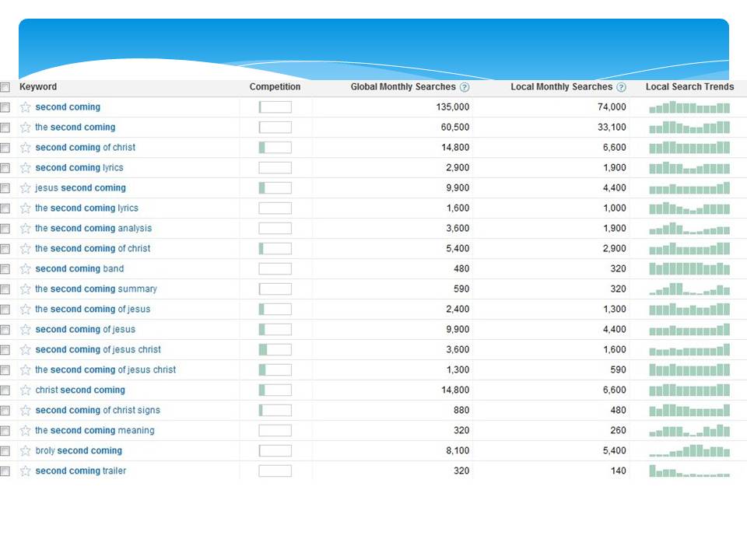Star the 'second coming lyrics' keyword row
The height and width of the screenshot is (560, 747).
pyautogui.click(x=26, y=168)
